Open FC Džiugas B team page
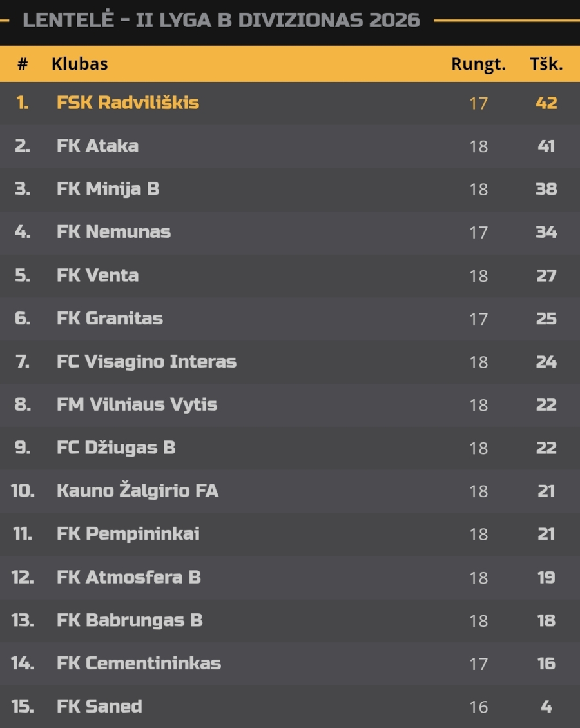Screen dimensions: 580x728 116,448
